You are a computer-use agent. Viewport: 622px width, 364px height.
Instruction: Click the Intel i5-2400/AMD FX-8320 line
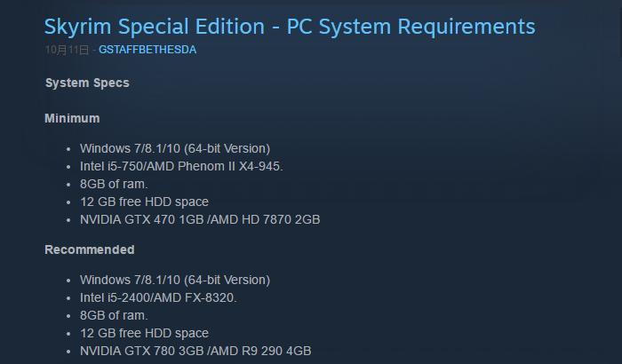coord(158,297)
